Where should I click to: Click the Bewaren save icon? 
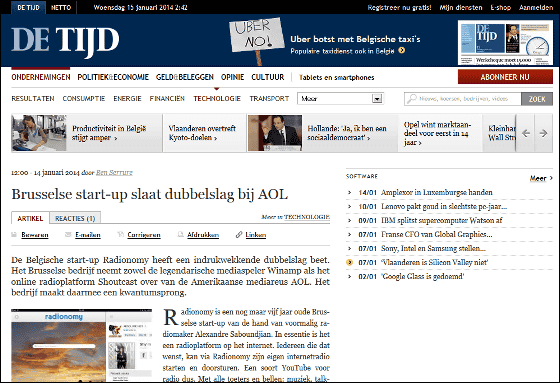click(14, 235)
